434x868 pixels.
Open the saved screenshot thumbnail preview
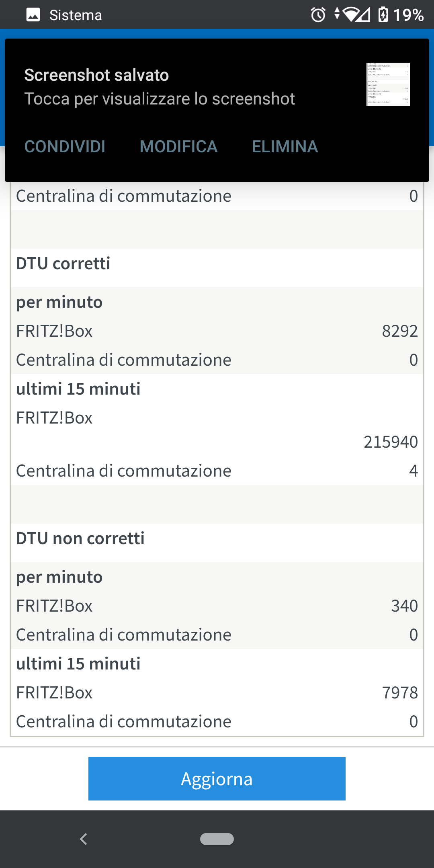(388, 84)
